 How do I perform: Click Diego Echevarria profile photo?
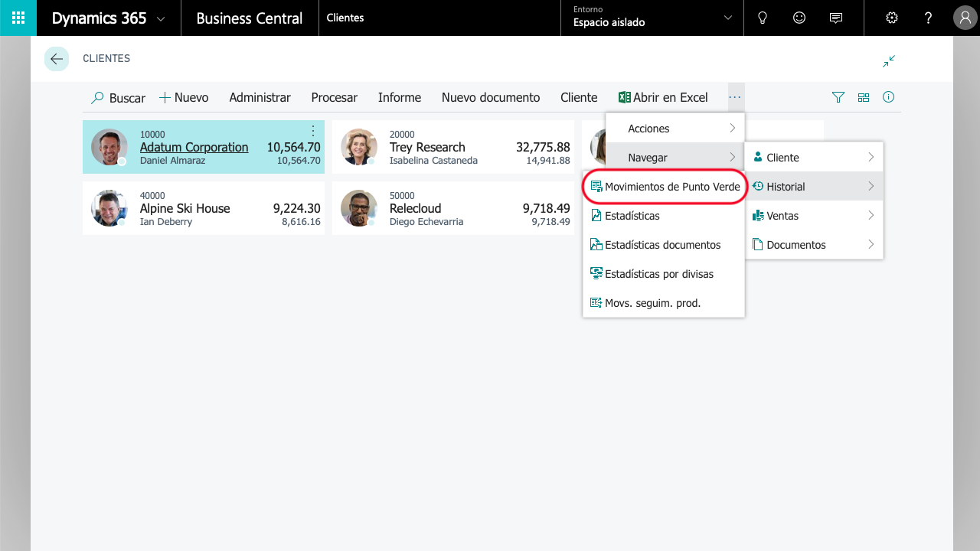[359, 208]
